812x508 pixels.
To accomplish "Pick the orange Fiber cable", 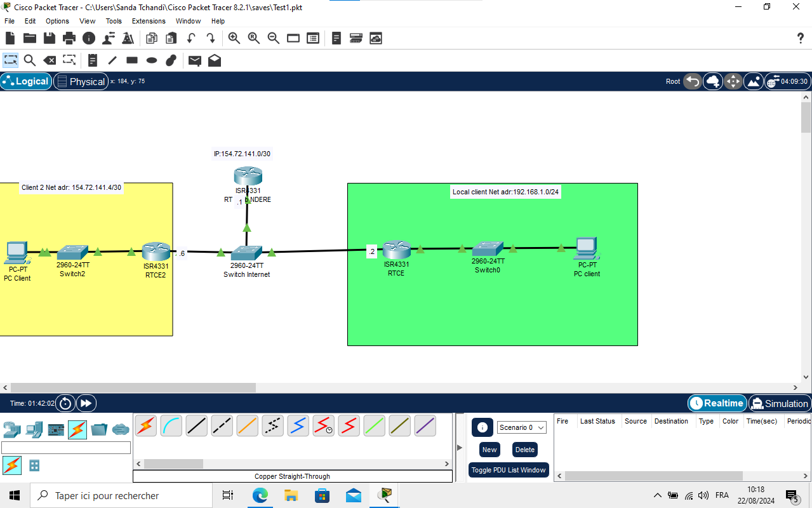I will pos(248,425).
